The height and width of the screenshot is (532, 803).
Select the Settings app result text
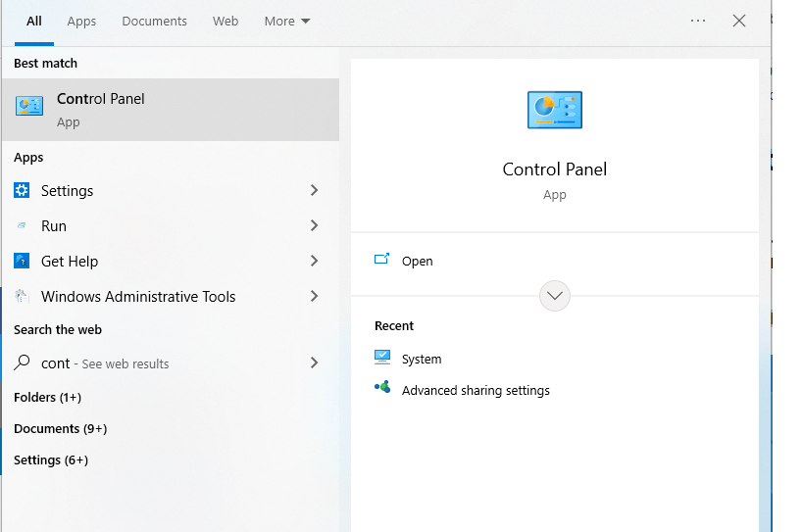pos(67,191)
